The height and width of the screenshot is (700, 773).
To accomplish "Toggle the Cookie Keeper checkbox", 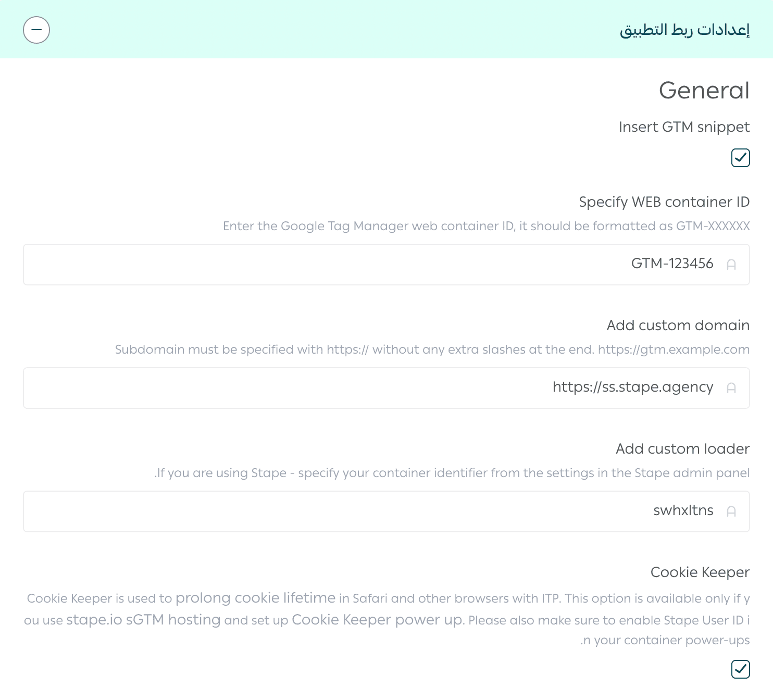I will pos(740,669).
